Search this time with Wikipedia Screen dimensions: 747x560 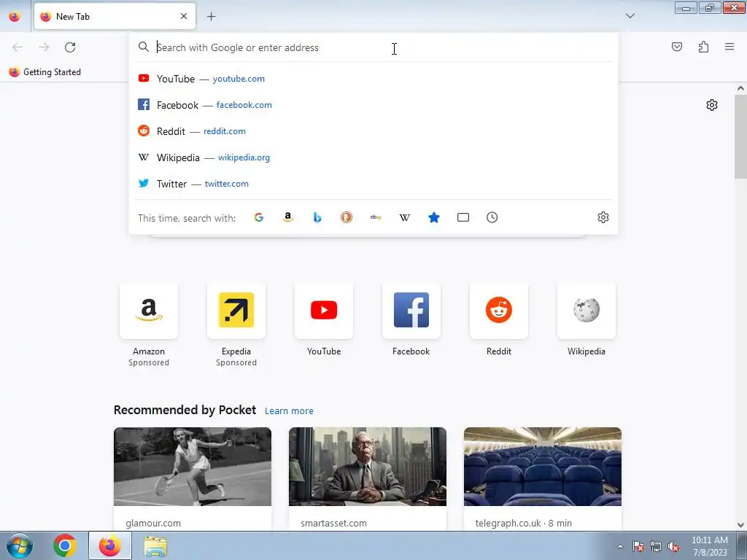pos(404,217)
